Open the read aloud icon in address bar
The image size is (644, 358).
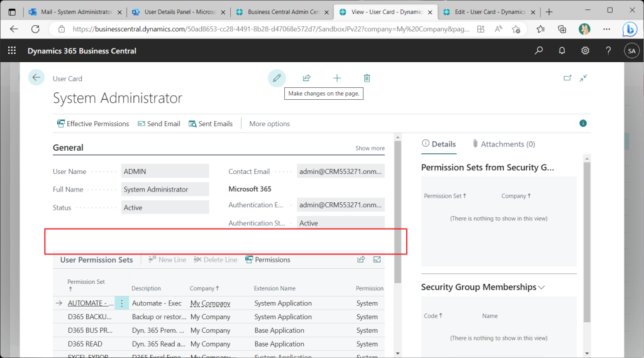pos(498,29)
